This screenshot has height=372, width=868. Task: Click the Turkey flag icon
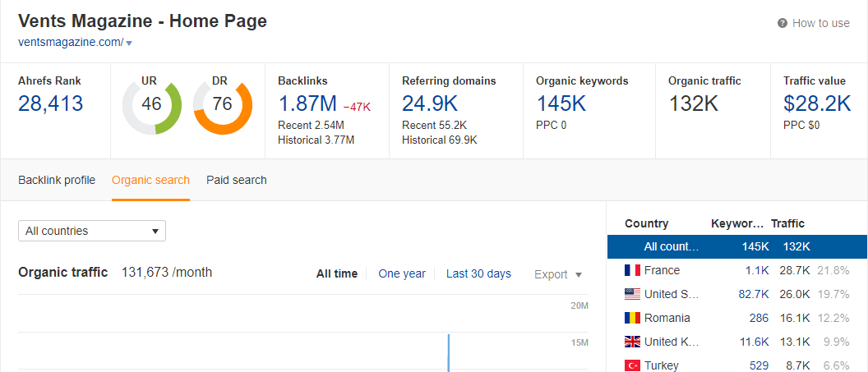tap(632, 365)
